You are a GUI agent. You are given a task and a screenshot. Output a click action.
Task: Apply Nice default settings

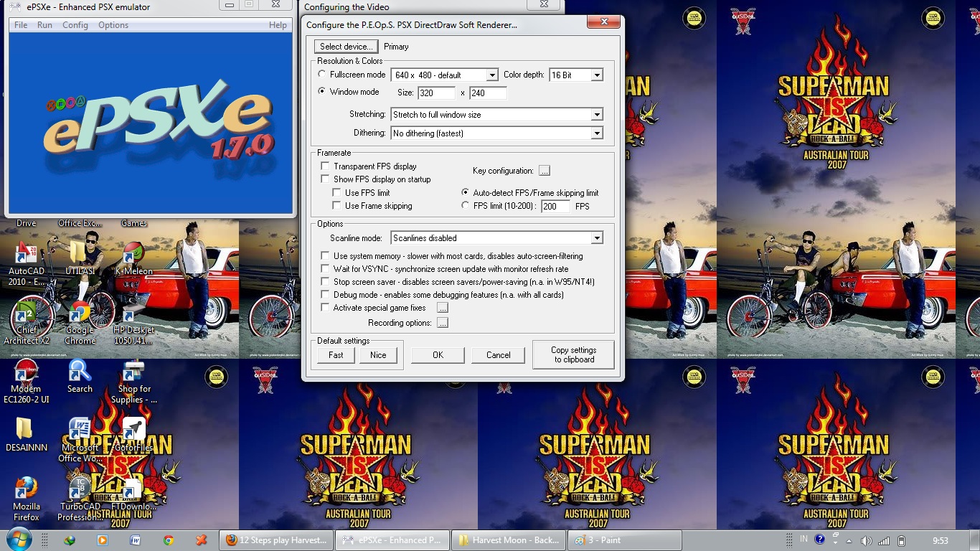[378, 355]
